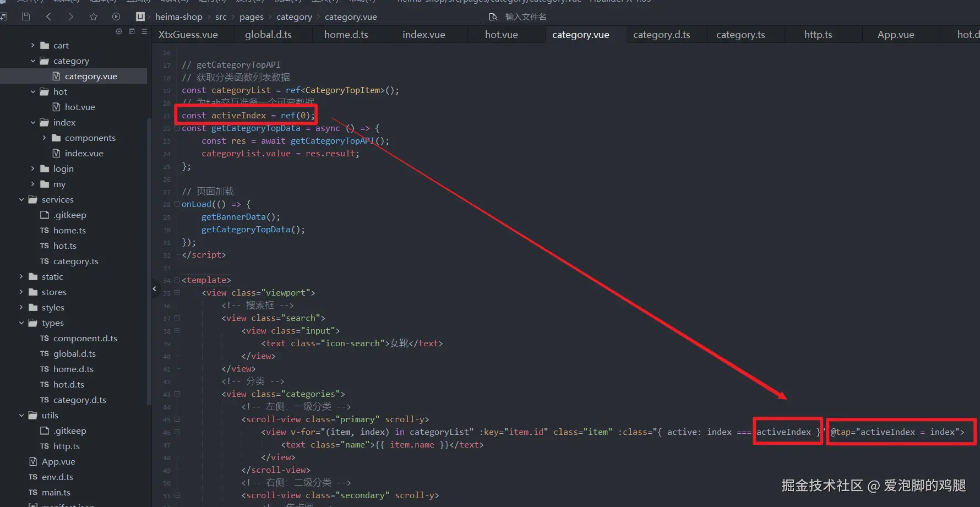Click line number 21 in the gutter

tap(167, 116)
